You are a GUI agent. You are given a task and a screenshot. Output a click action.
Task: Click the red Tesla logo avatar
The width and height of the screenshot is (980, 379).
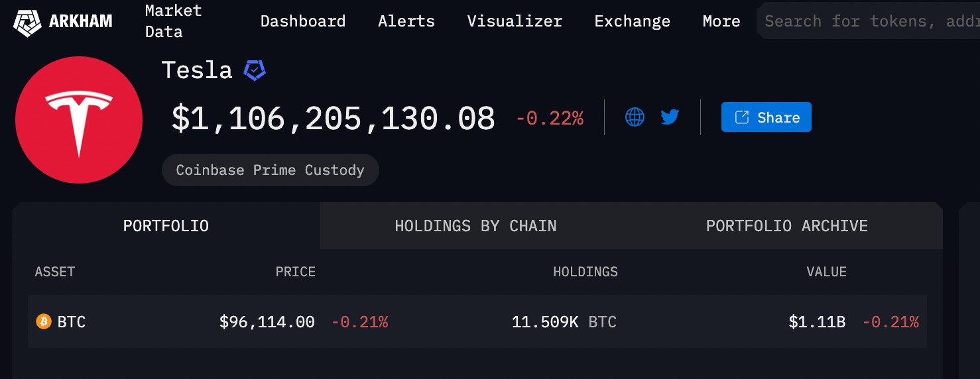pos(79,120)
